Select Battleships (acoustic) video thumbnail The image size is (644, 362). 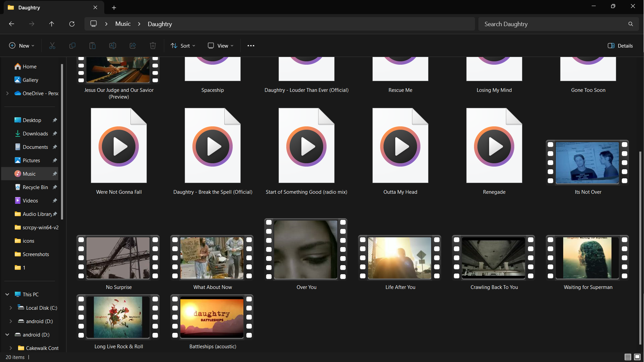click(x=212, y=317)
